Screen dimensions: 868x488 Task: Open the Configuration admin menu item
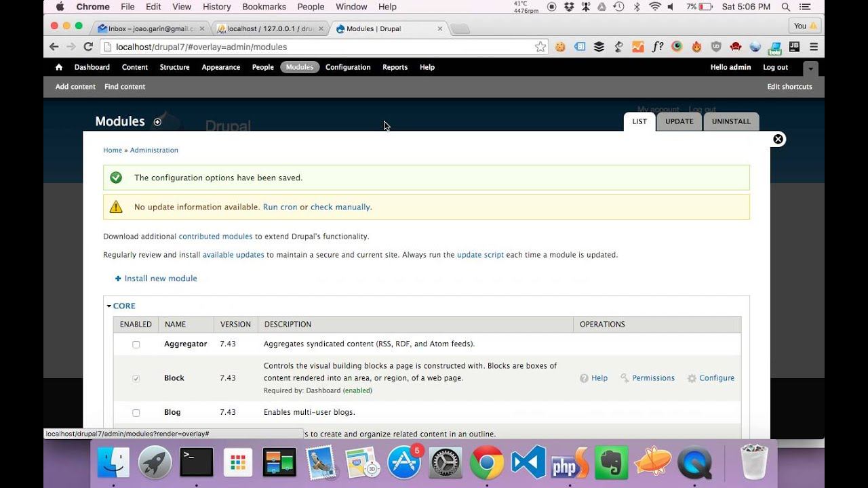click(348, 67)
